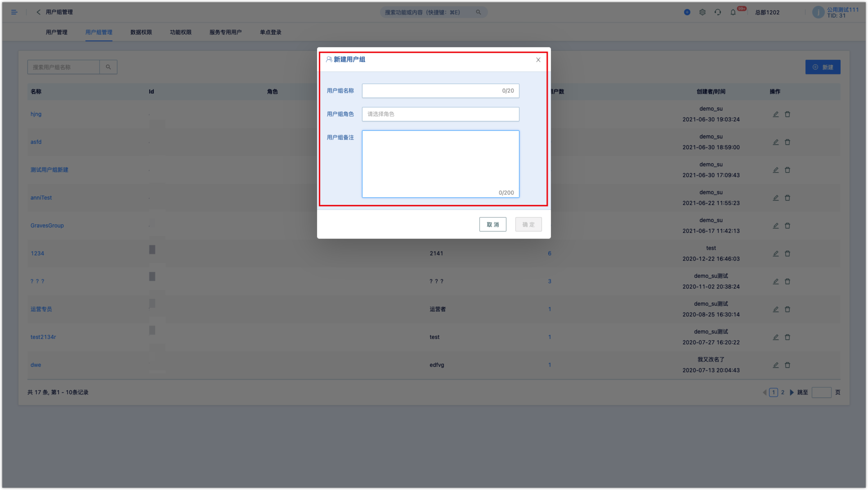Viewport: 868px width, 490px height.
Task: Delete the dwe user group row
Action: 787,365
